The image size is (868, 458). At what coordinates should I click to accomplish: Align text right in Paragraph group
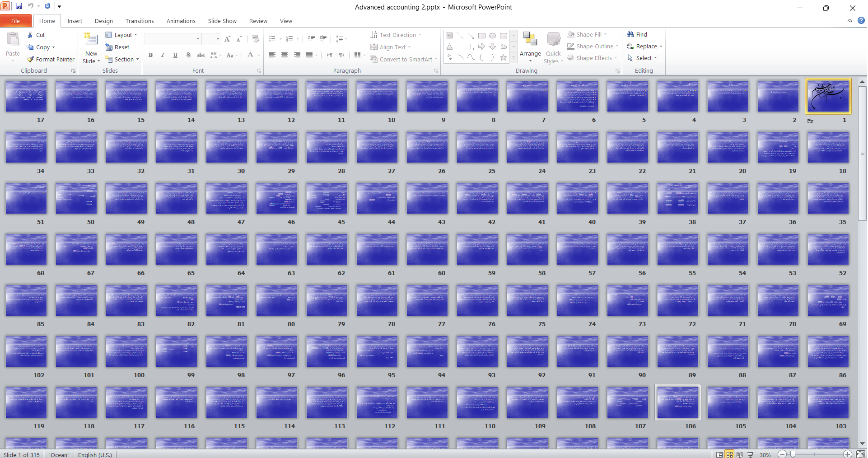(297, 55)
